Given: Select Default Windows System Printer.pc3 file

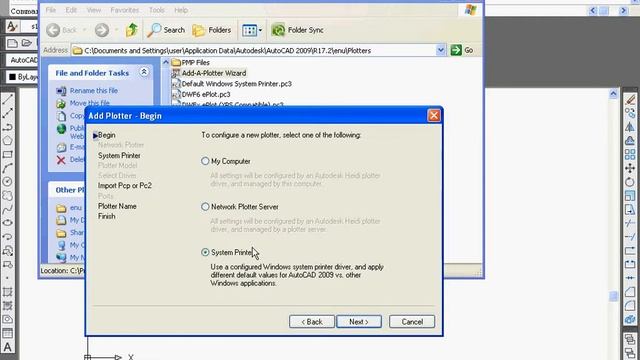Looking at the screenshot, I should coord(232,84).
